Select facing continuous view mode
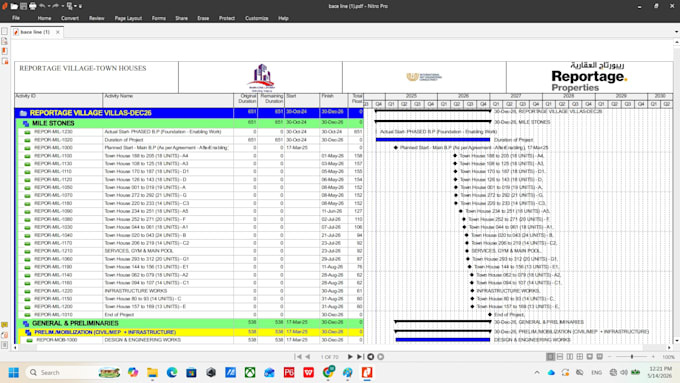The width and height of the screenshot is (680, 383). [x=580, y=357]
